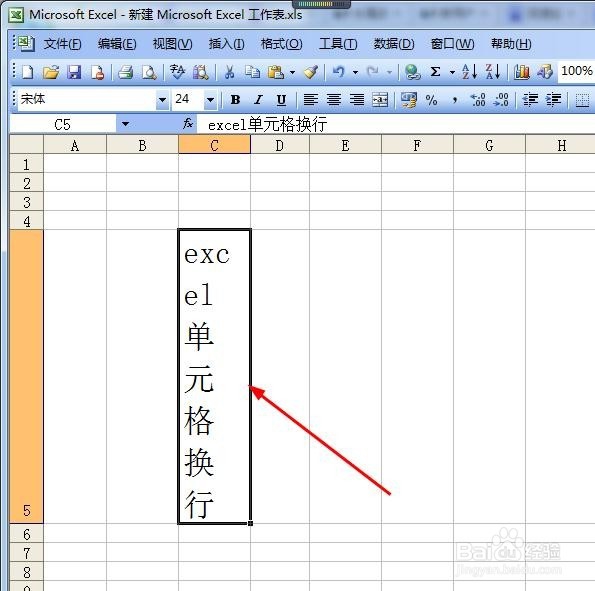Apply the Percent style
Screen dimensions: 595x591
[x=431, y=100]
